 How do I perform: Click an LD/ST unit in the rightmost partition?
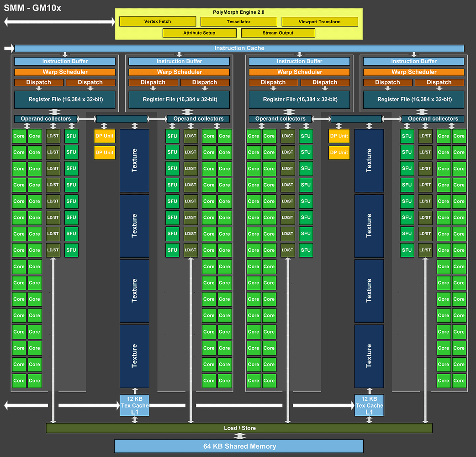(x=425, y=136)
